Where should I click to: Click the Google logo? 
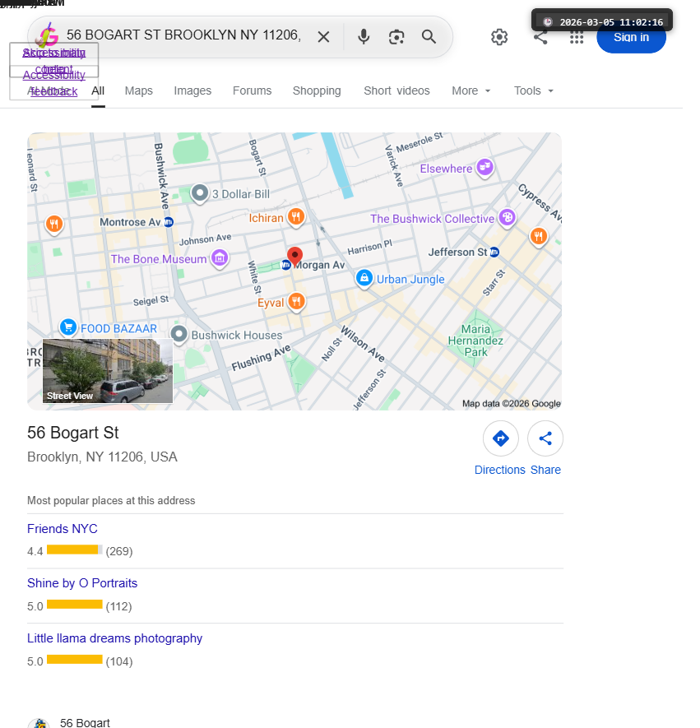coord(48,35)
